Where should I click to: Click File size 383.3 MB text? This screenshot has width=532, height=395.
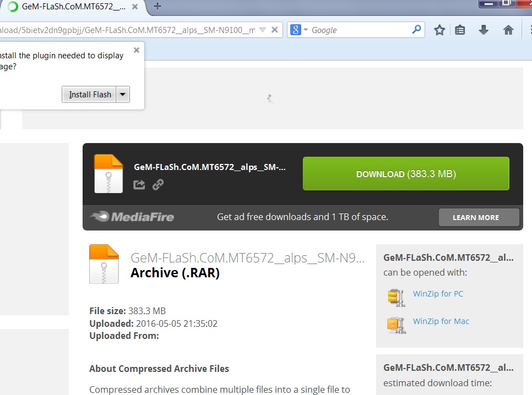click(x=128, y=311)
